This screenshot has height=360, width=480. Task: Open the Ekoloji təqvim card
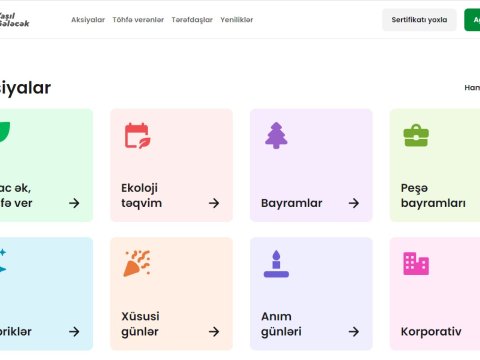(171, 165)
